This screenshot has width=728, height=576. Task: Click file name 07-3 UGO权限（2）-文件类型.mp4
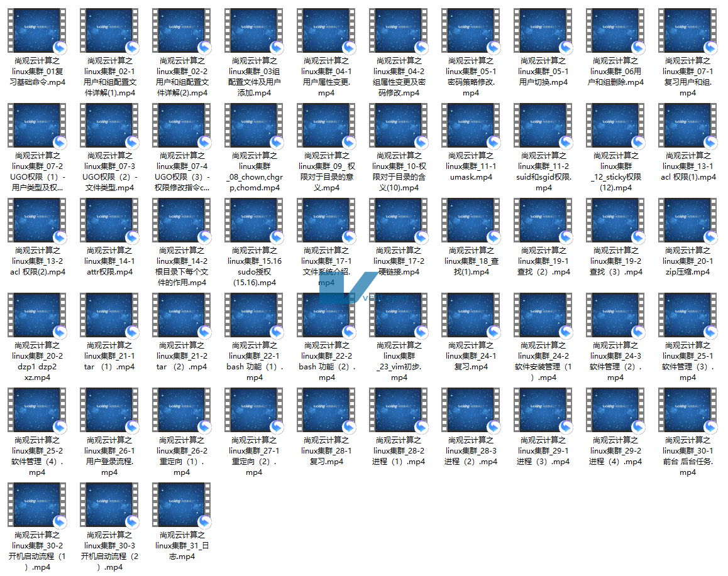click(109, 171)
